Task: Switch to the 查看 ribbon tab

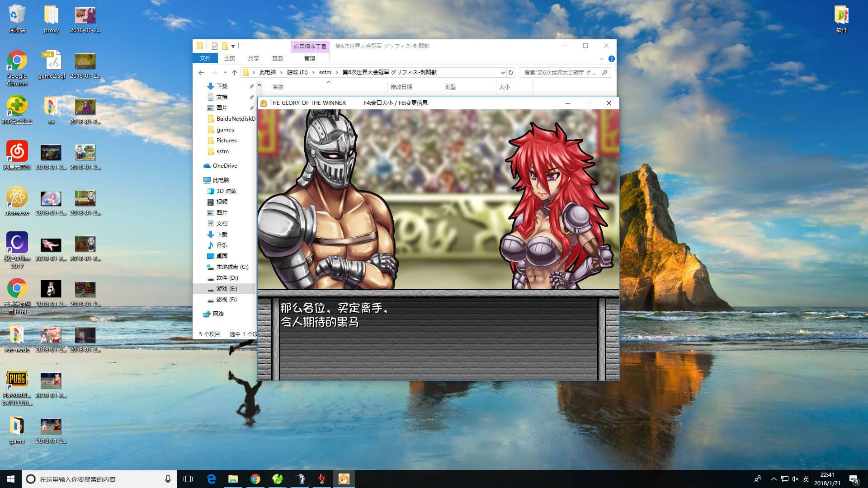Action: (277, 58)
